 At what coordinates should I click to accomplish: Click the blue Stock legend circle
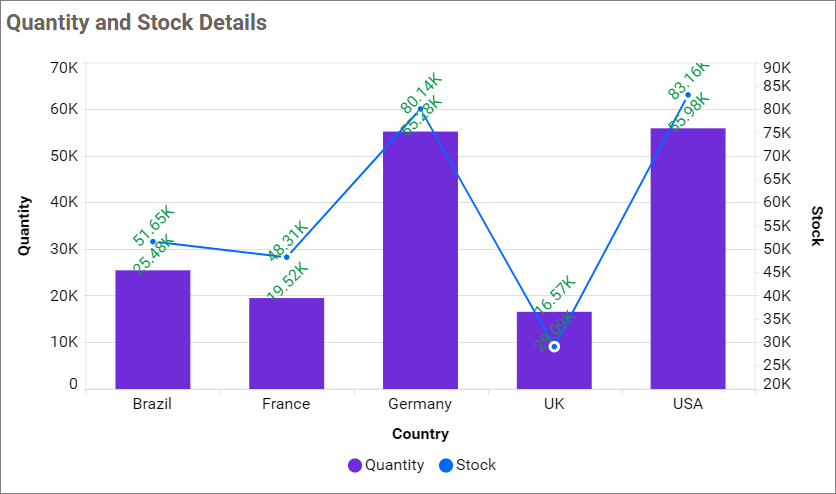[x=446, y=465]
